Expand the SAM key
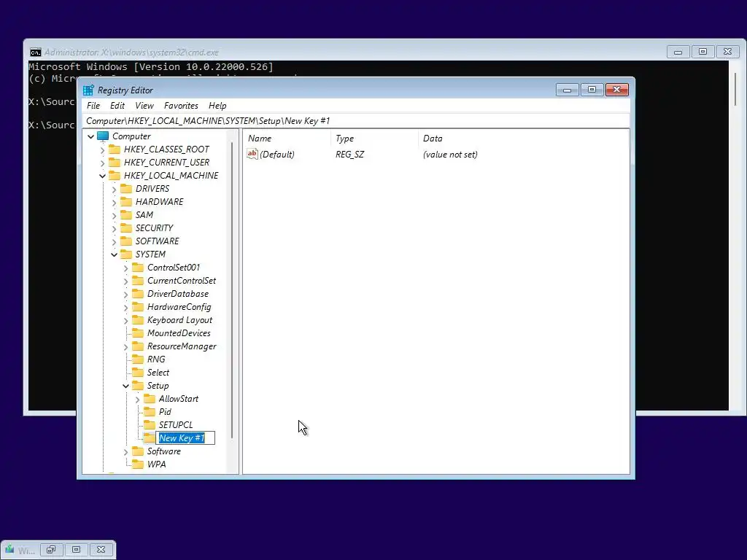This screenshot has height=560, width=747. coord(114,216)
